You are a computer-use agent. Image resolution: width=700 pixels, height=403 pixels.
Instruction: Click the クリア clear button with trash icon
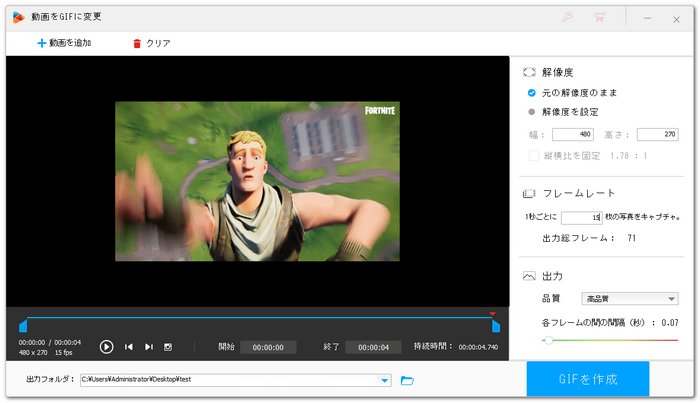151,43
